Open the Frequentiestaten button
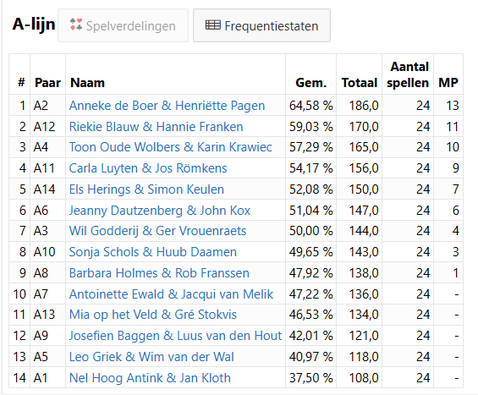The image size is (478, 395). 262,25
